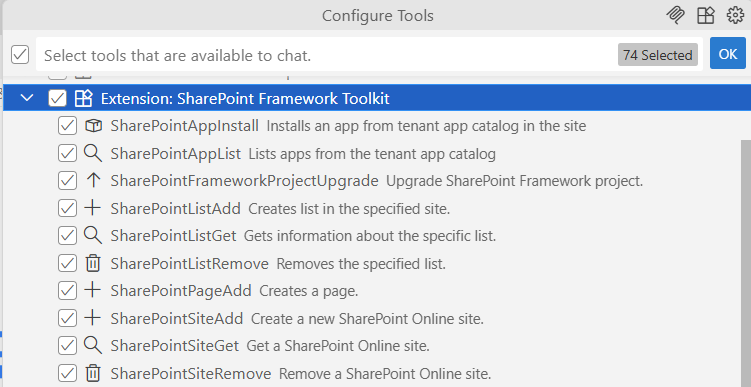Select the SharePointSiteAdd tool name
The height and width of the screenshot is (387, 751).
click(177, 319)
